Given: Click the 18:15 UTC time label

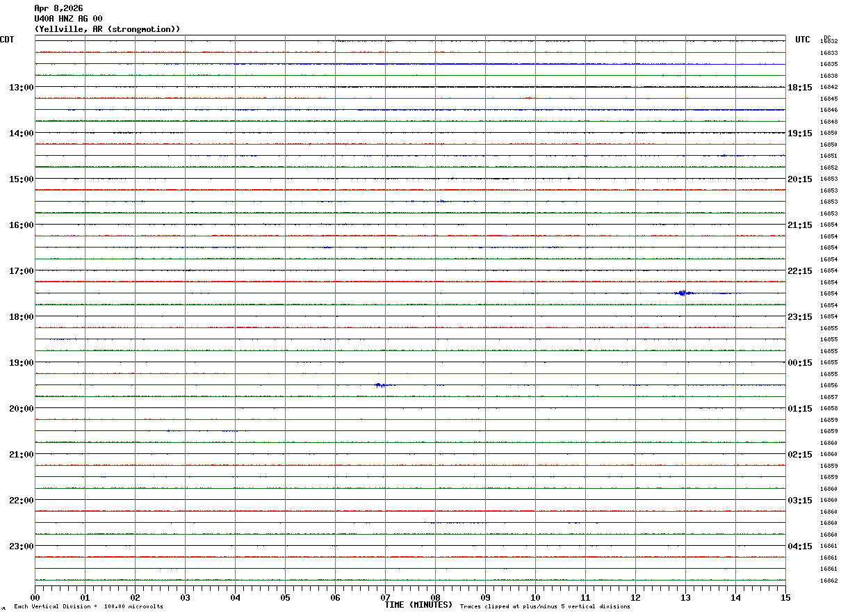Looking at the screenshot, I should coord(800,88).
